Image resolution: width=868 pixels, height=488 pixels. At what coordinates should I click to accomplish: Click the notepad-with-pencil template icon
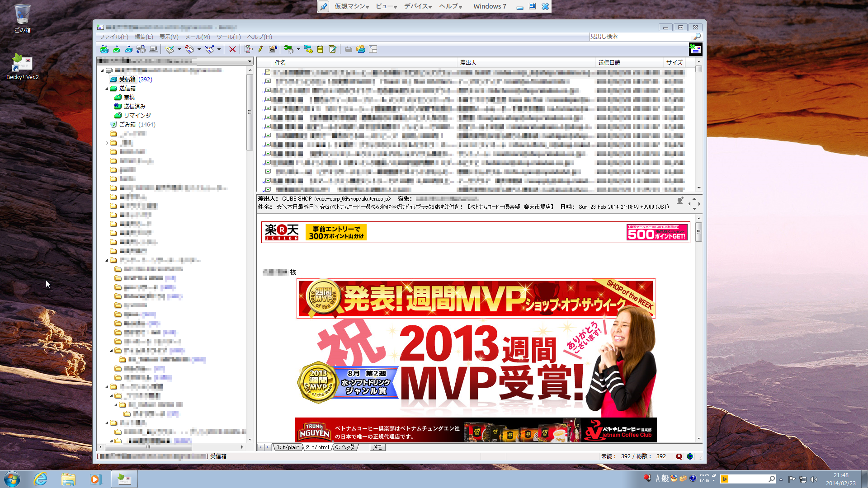coord(333,49)
